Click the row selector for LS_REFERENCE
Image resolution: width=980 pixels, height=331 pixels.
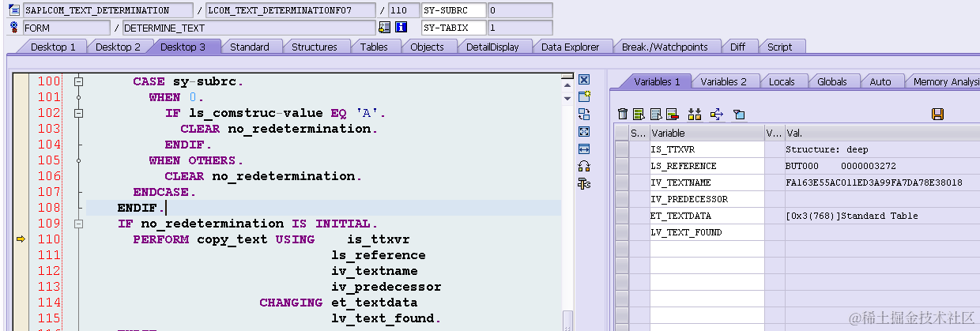point(622,166)
